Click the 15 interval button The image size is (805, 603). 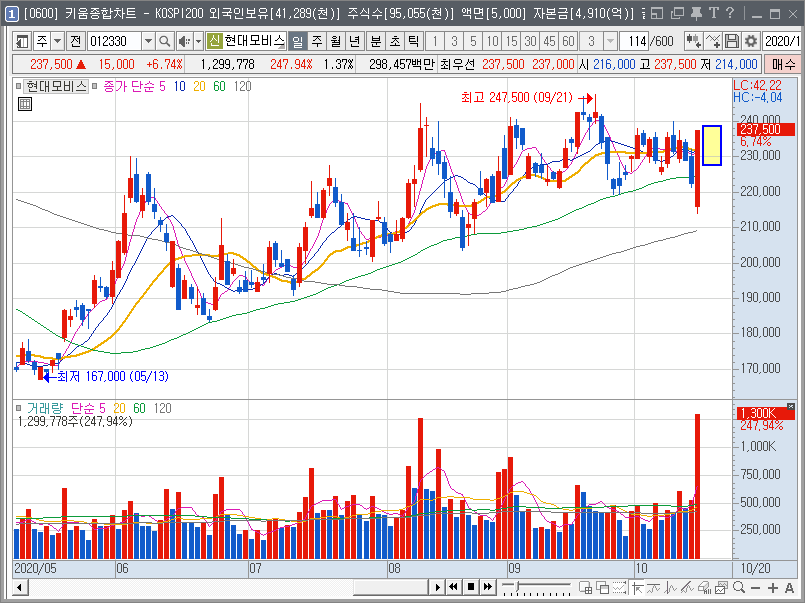click(511, 41)
